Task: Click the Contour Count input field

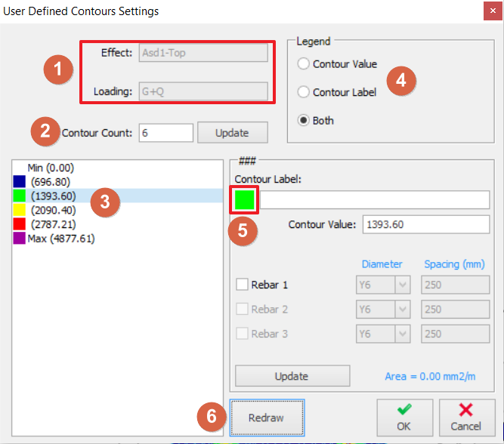Action: pyautogui.click(x=165, y=133)
